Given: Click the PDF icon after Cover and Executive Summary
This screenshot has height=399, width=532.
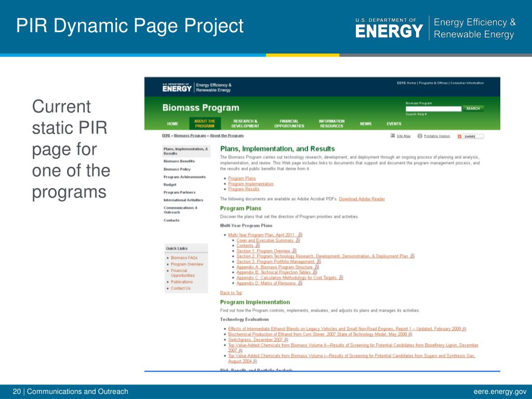Looking at the screenshot, I should tap(298, 240).
